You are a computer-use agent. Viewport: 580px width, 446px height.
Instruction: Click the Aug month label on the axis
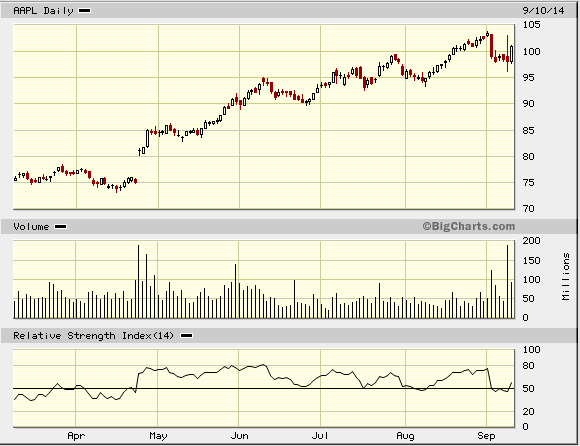pyautogui.click(x=405, y=436)
